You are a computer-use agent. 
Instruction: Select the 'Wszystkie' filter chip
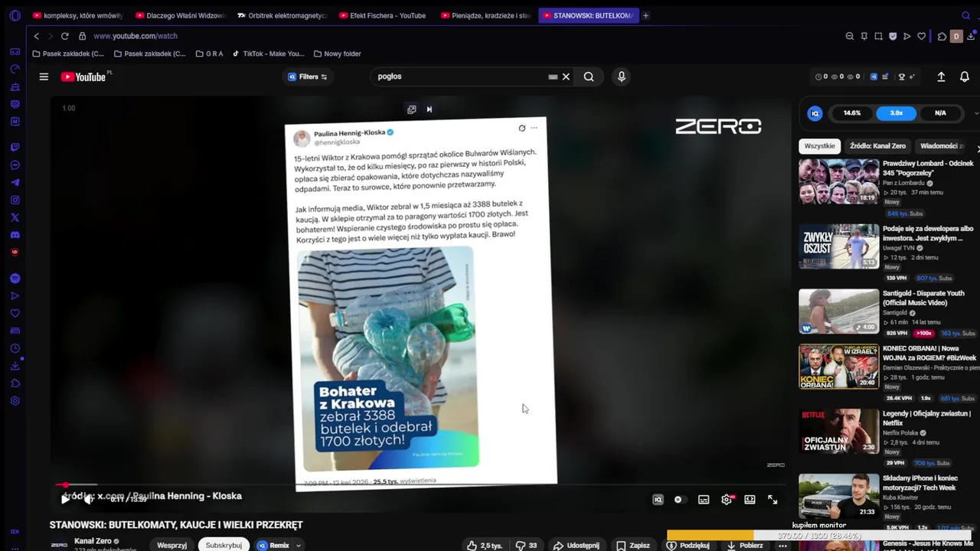[x=820, y=146]
